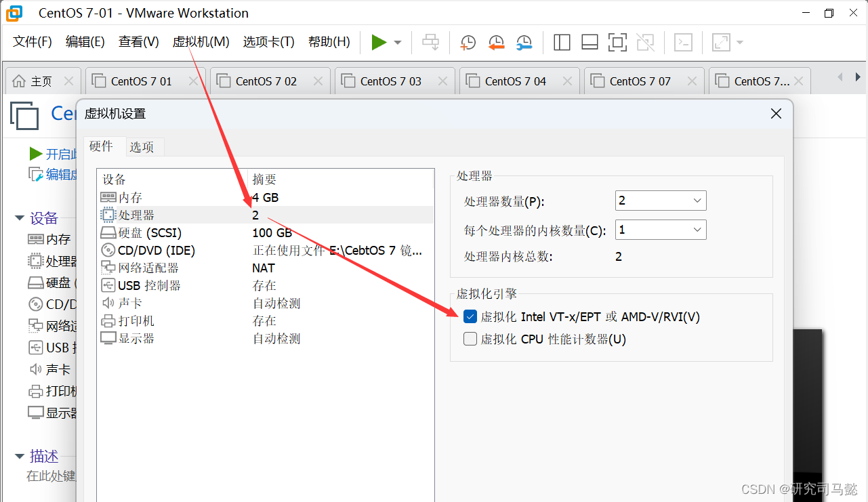Enable 虚拟化 CPU 性能计数器 checkbox
868x502 pixels.
point(470,339)
